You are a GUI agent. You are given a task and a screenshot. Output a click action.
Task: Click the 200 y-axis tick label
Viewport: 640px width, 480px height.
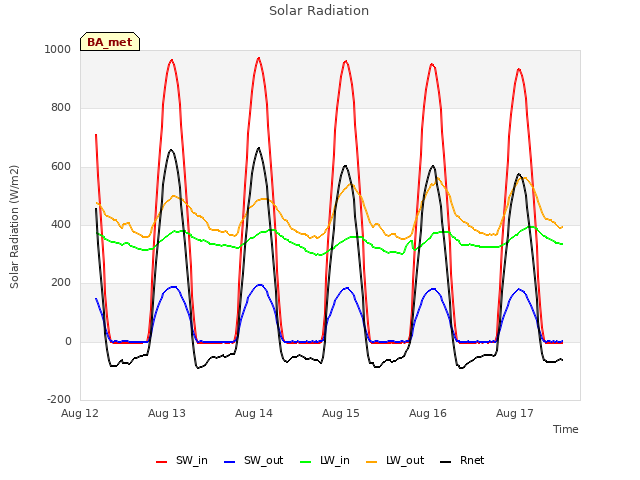point(61,282)
